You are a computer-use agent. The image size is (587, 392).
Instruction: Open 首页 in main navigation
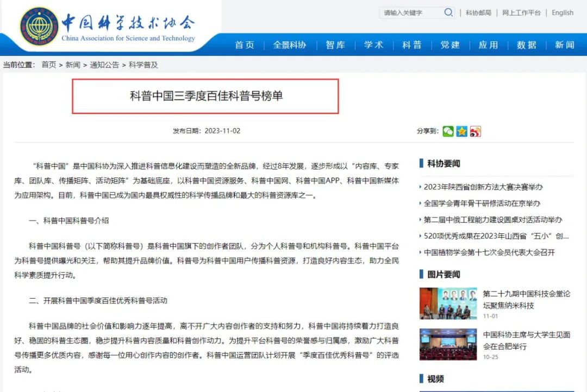(245, 45)
